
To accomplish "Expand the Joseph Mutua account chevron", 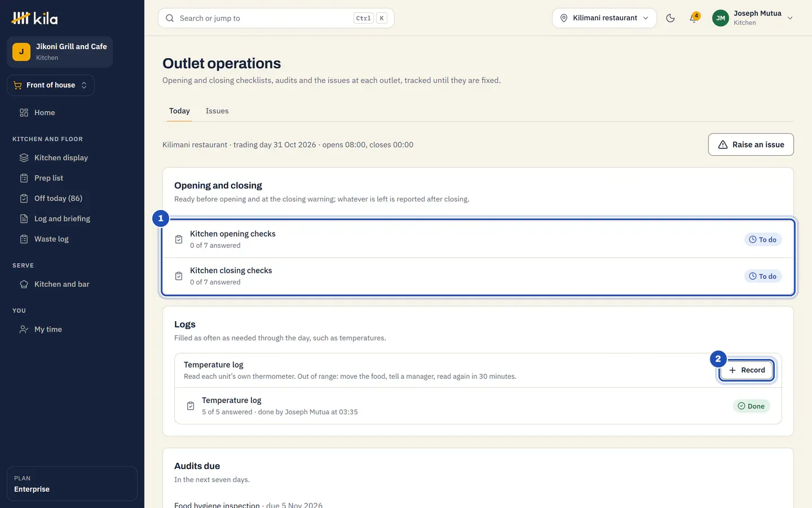I will pos(790,18).
